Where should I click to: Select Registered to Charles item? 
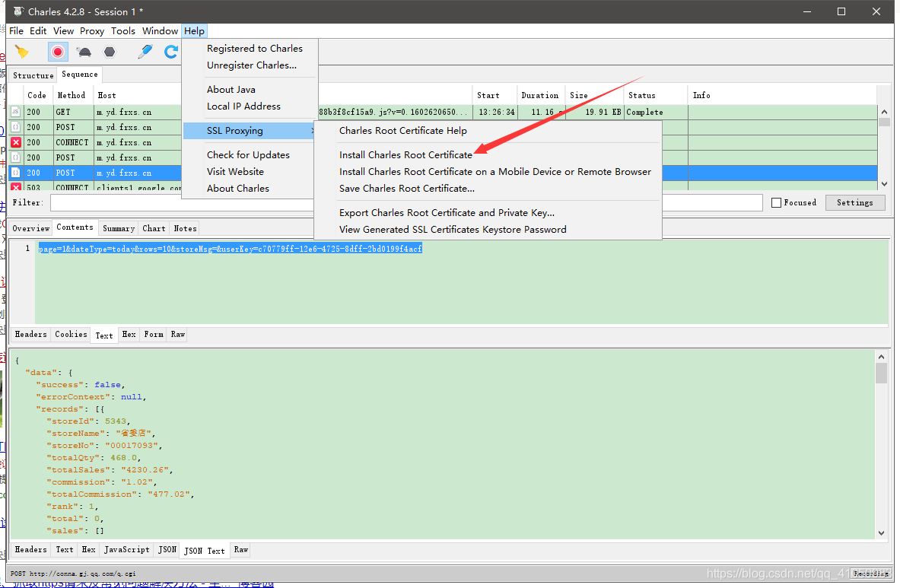point(254,49)
